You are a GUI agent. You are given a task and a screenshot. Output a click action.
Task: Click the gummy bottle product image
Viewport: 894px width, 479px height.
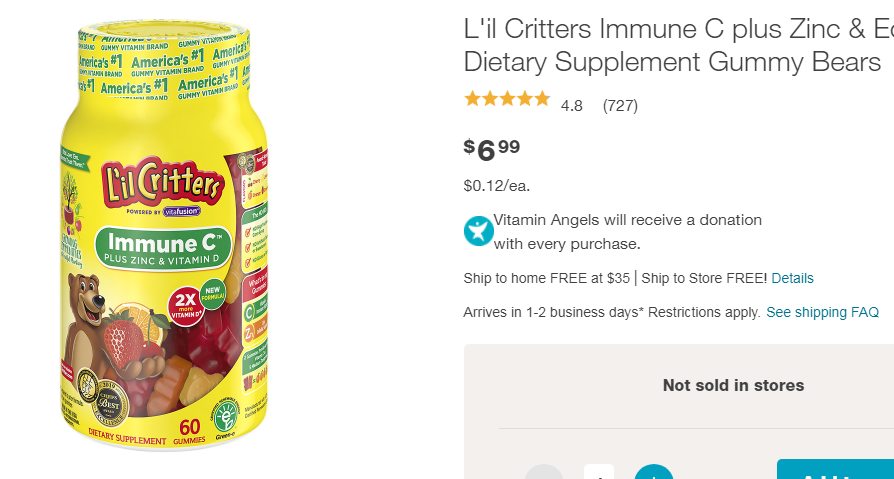click(x=164, y=234)
